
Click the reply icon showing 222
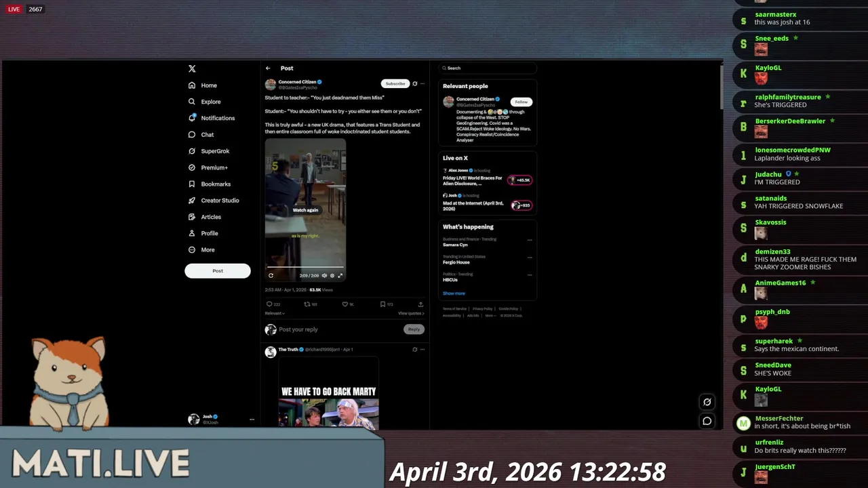pyautogui.click(x=269, y=304)
